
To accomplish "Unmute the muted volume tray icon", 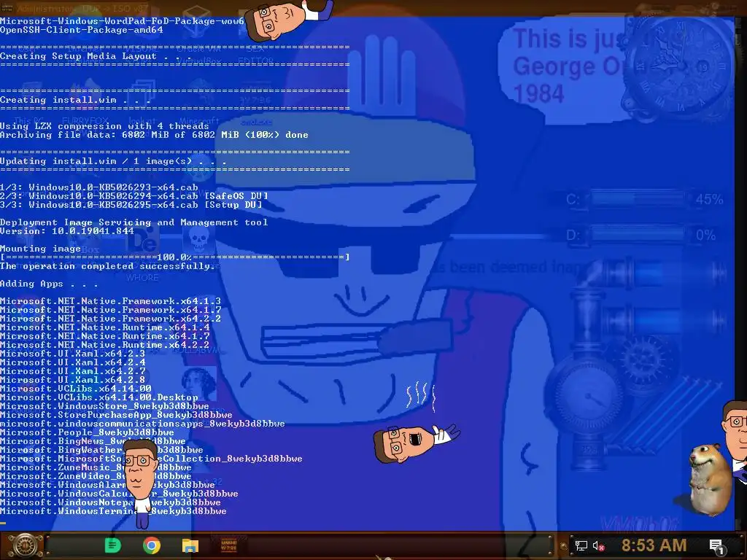I will (x=598, y=546).
